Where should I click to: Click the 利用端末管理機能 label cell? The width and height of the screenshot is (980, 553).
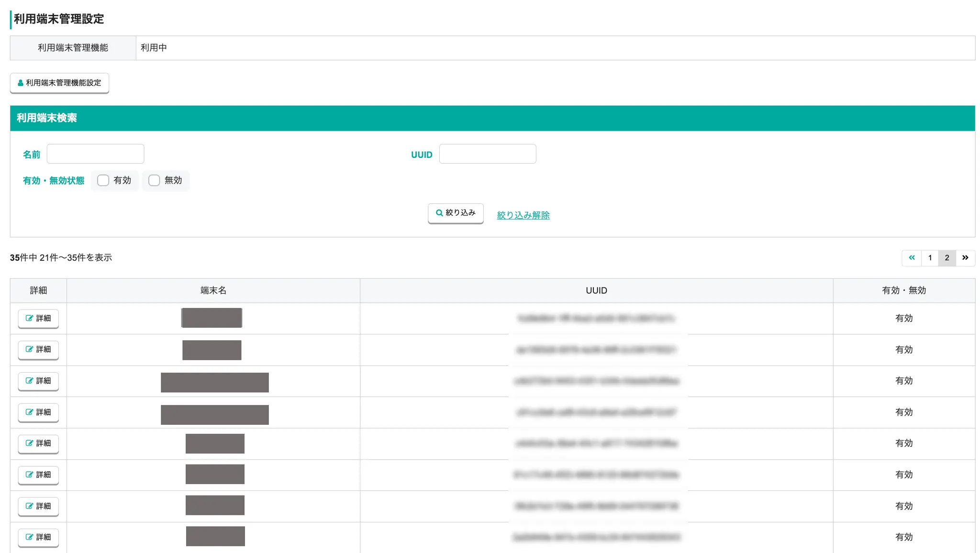click(73, 48)
